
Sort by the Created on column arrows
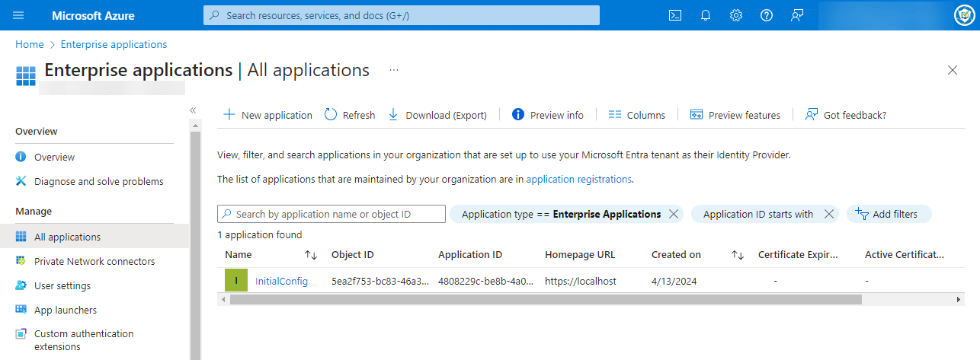tap(738, 255)
